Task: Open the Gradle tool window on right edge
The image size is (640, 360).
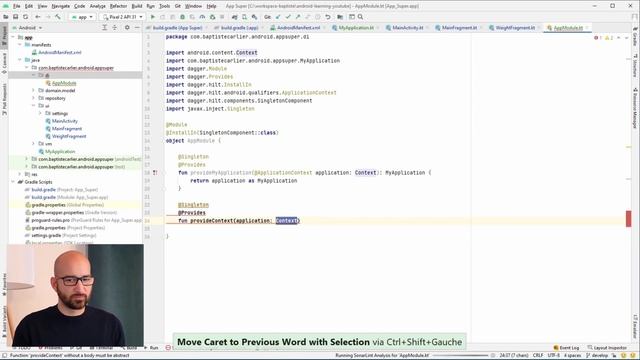Action: 635,36
